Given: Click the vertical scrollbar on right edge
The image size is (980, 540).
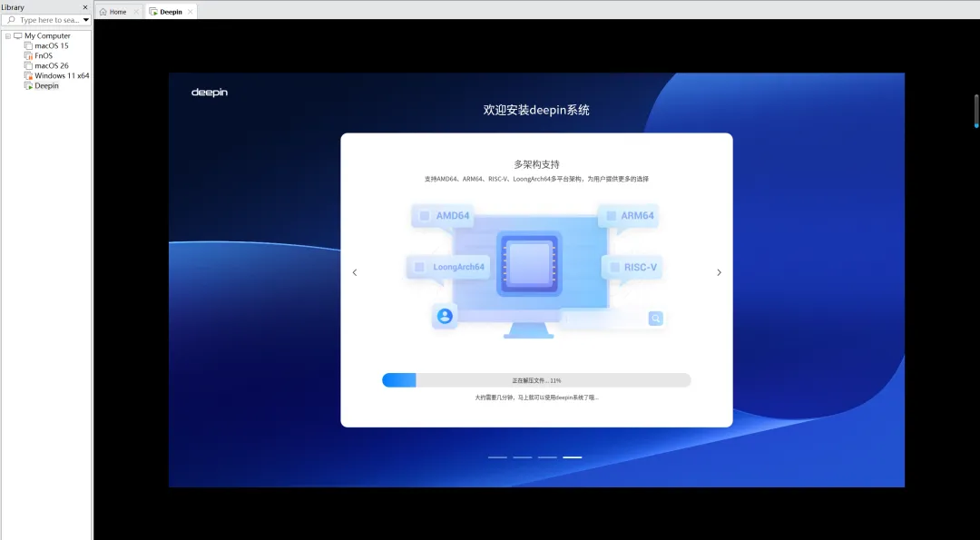Looking at the screenshot, I should coord(976,111).
